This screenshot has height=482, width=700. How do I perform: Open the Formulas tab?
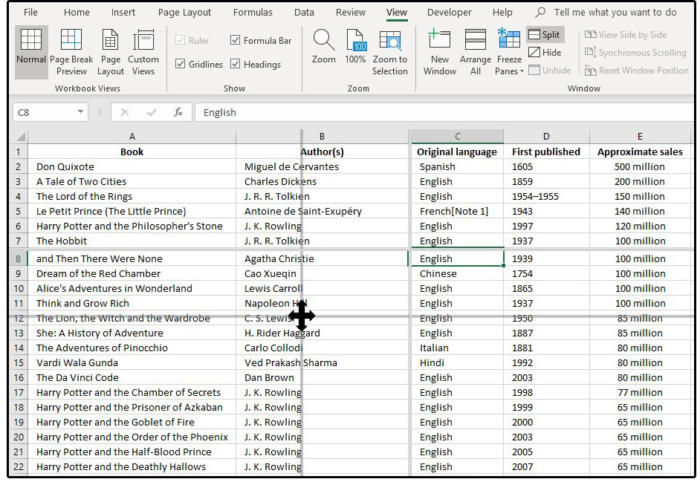point(252,12)
